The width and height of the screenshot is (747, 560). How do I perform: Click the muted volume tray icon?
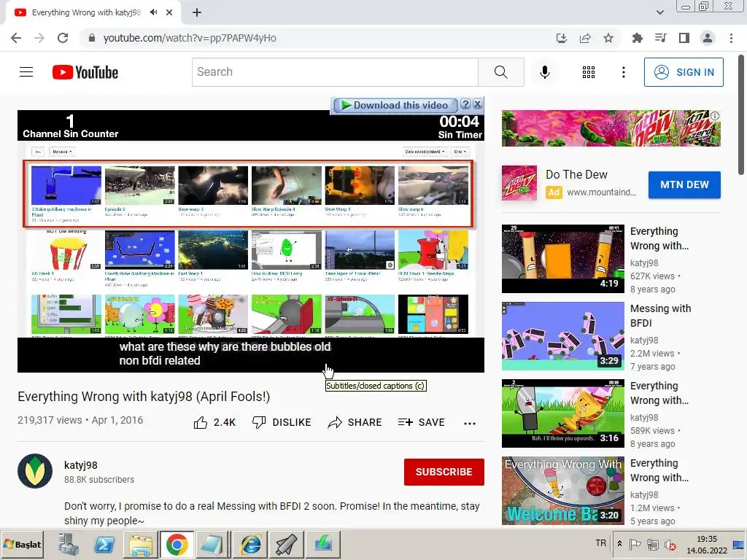point(670,544)
